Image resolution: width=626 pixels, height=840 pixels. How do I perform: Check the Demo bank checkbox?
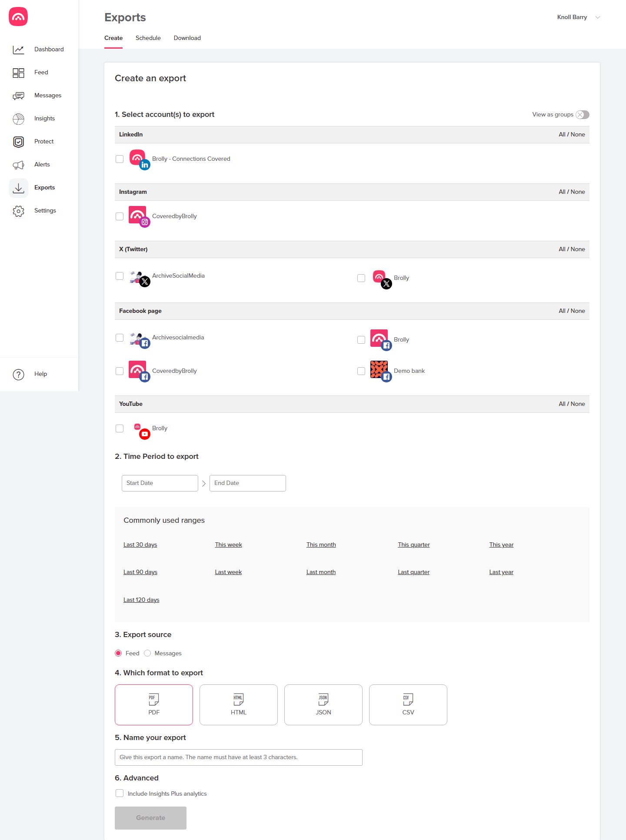(x=361, y=371)
